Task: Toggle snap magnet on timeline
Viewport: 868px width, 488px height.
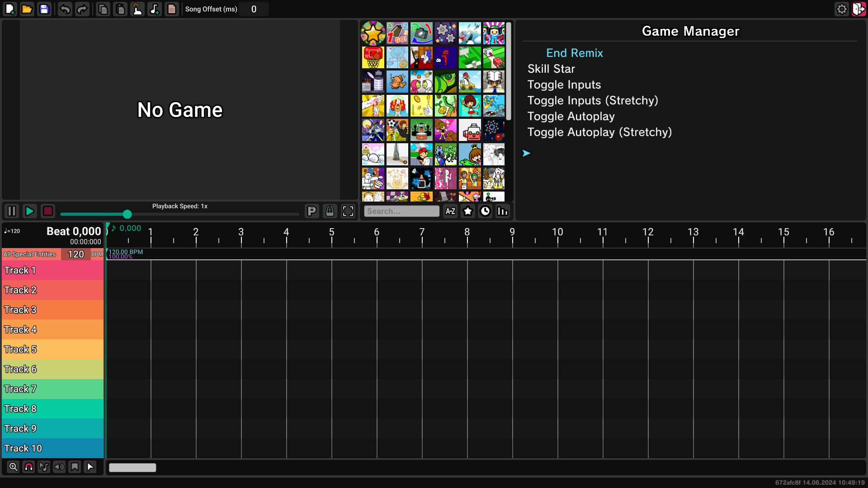Action: pos(28,467)
